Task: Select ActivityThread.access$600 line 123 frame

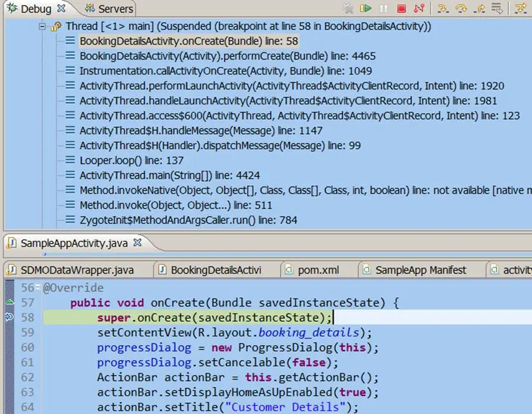Action: point(299,116)
